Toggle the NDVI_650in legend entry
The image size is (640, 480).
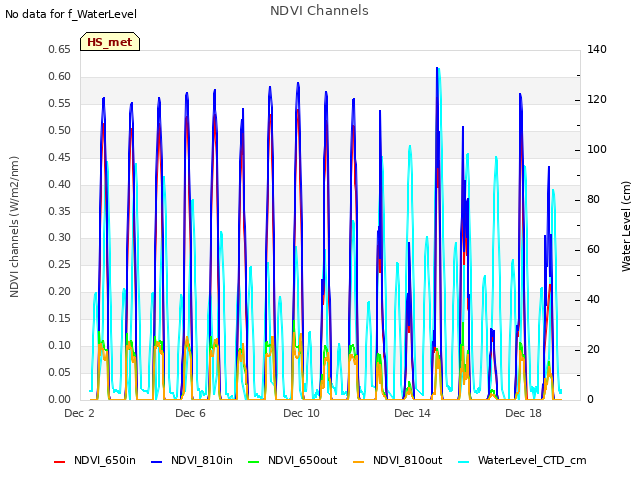95,460
